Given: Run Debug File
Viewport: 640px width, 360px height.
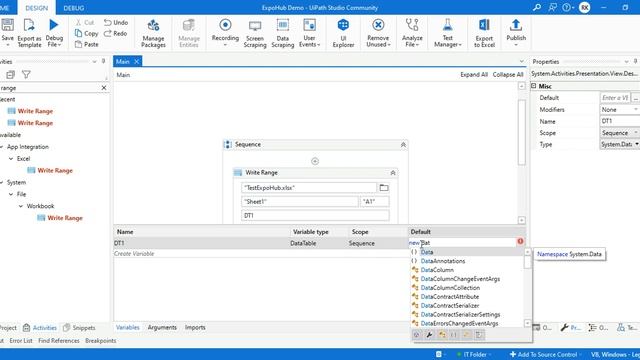Looking at the screenshot, I should 54,33.
